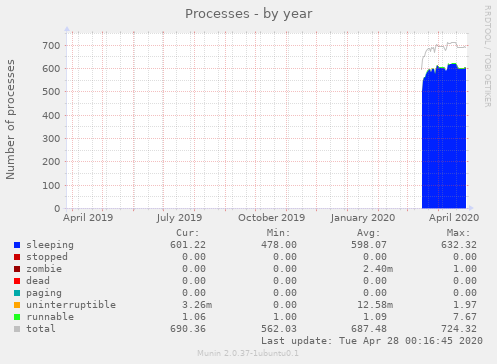Click the blue sleeping legend swatch

[x=17, y=245]
